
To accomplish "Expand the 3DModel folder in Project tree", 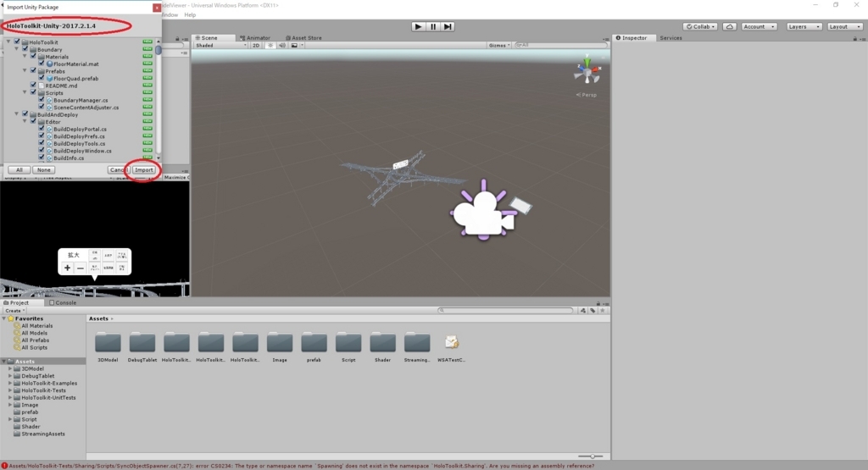I will click(x=10, y=369).
